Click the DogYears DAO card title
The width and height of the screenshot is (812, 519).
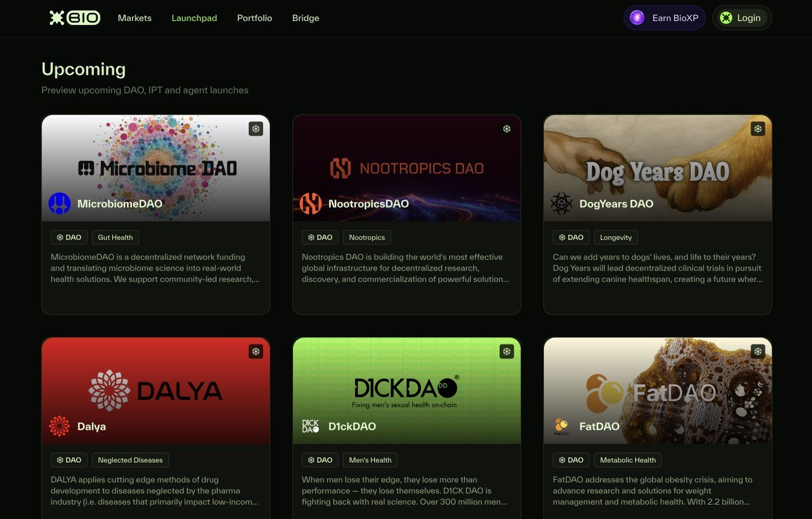[616, 204]
